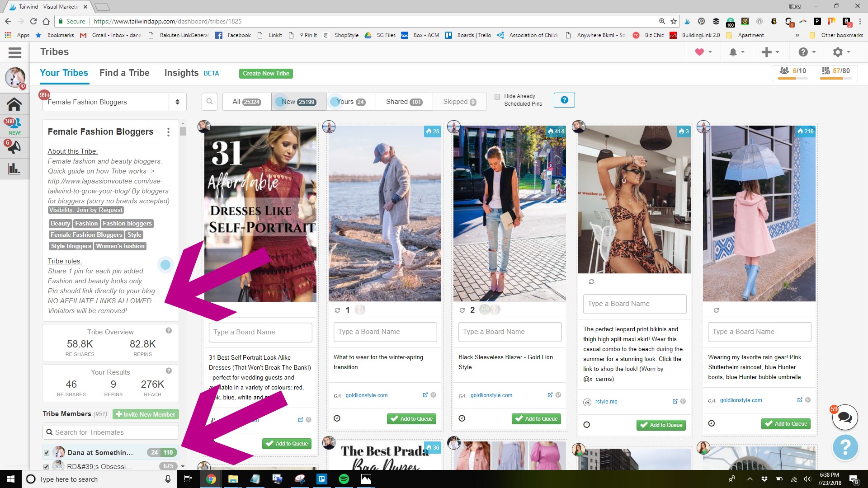Open the blue question mark help box

(x=564, y=100)
